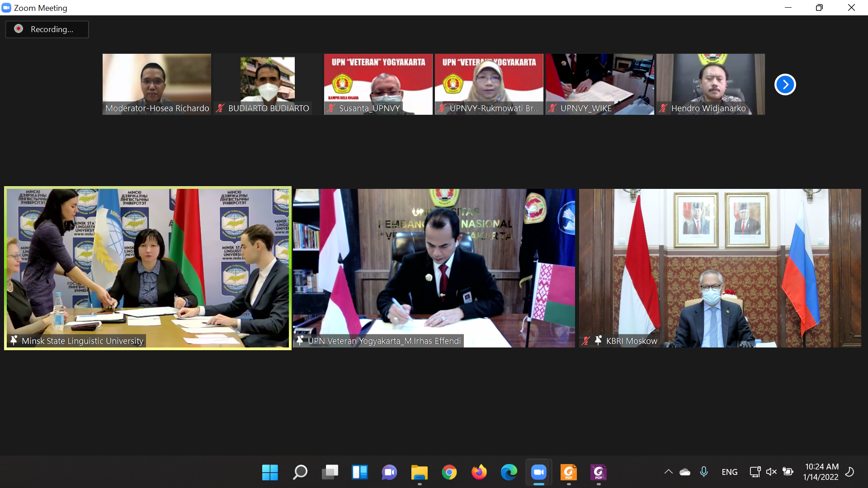Launch Google Chrome from the taskbar
The width and height of the screenshot is (868, 488).
point(450,472)
